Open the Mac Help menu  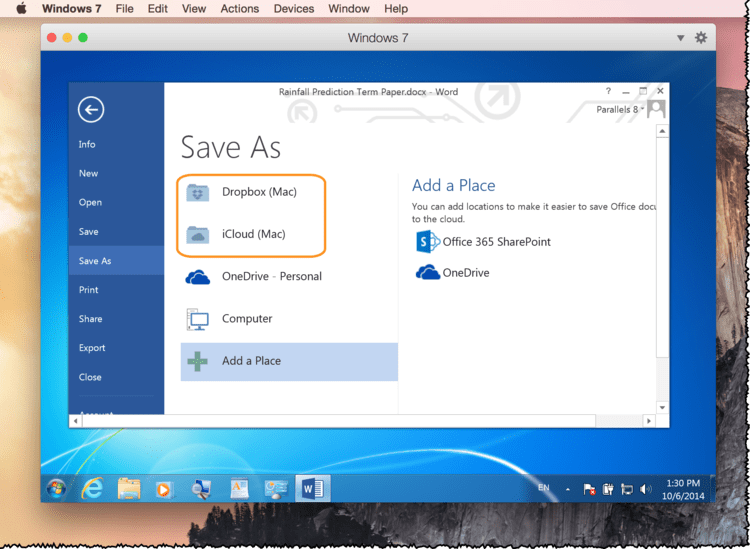396,9
